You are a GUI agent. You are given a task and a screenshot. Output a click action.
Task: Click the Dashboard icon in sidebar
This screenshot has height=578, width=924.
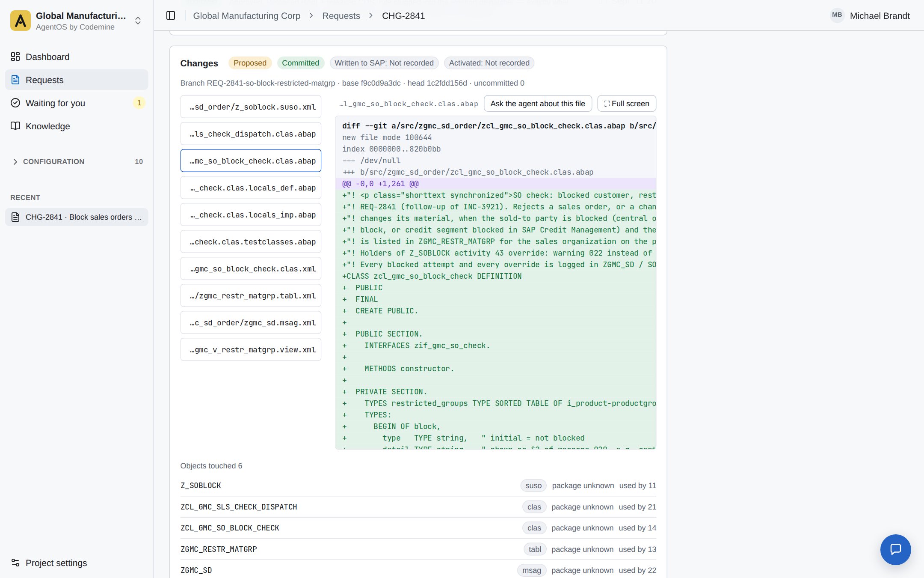tap(15, 57)
